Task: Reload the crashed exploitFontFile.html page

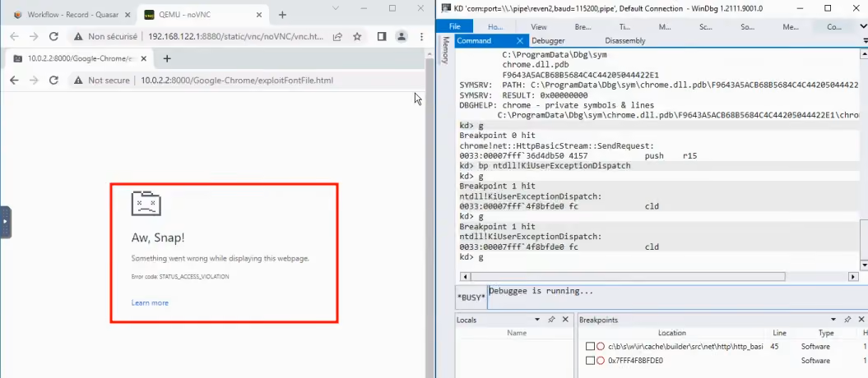Action: coord(53,81)
